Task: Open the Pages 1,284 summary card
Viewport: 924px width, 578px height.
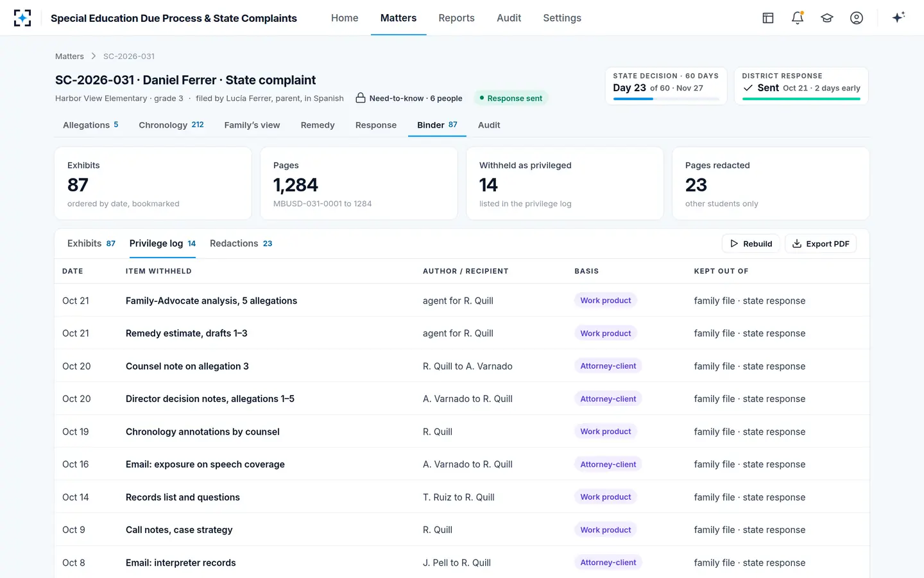Action: pyautogui.click(x=359, y=184)
